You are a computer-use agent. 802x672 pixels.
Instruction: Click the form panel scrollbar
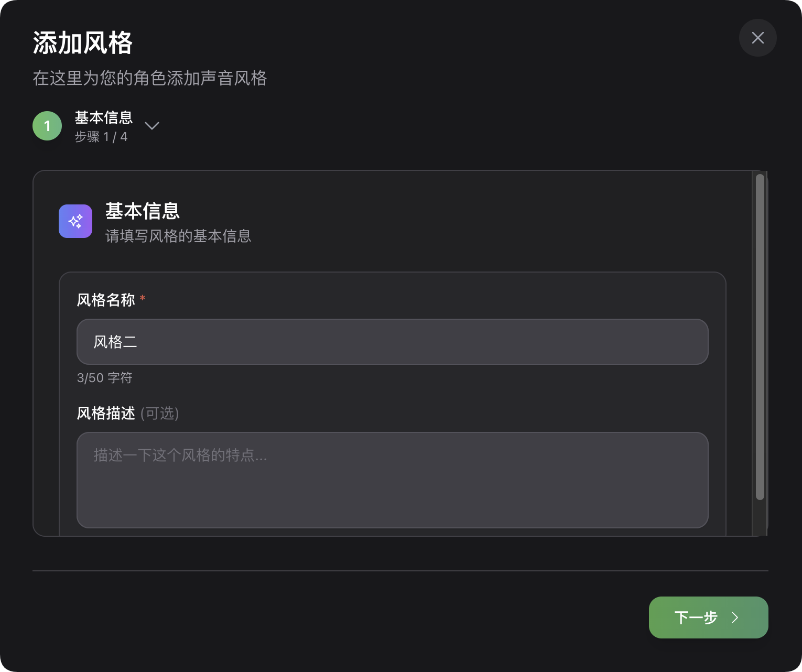click(760, 337)
